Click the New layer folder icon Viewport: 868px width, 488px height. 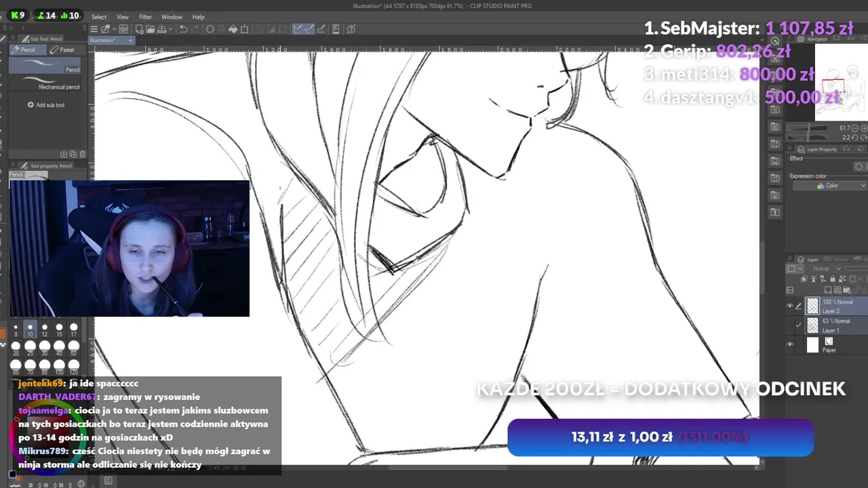tap(847, 290)
